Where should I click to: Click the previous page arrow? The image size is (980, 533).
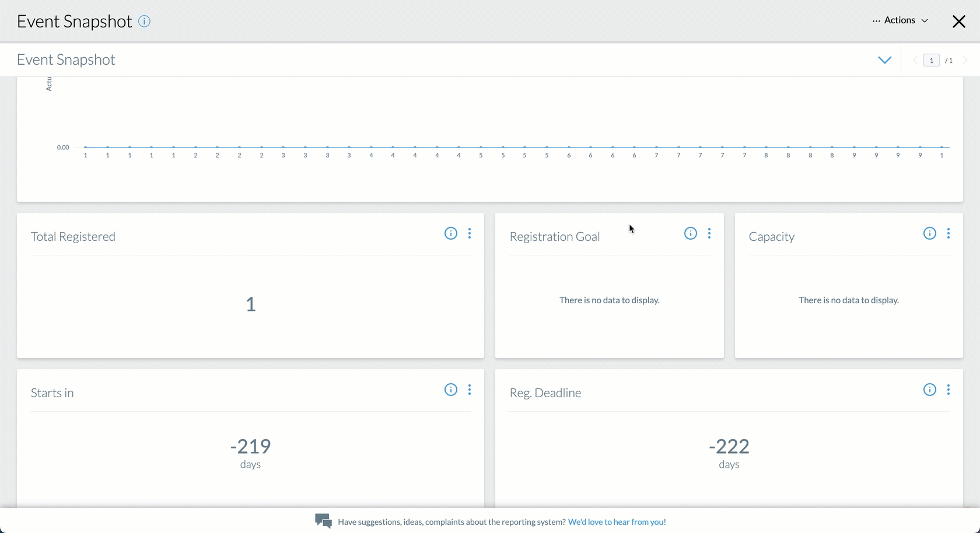click(x=915, y=60)
